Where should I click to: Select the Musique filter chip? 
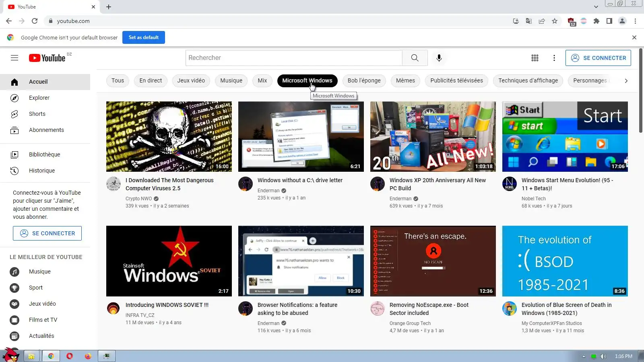point(231,80)
